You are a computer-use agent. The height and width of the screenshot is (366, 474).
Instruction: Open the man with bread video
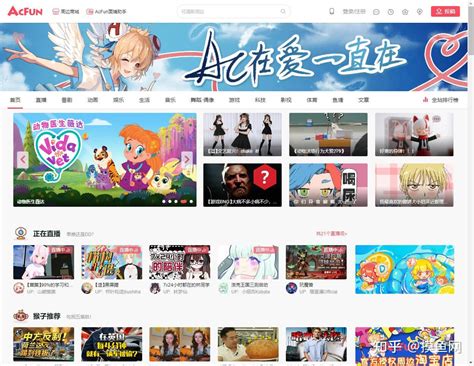coord(248,344)
